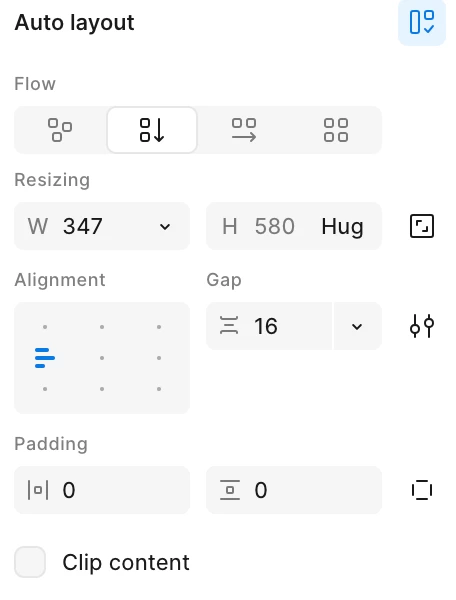Click the horizontal padding field

tap(102, 490)
